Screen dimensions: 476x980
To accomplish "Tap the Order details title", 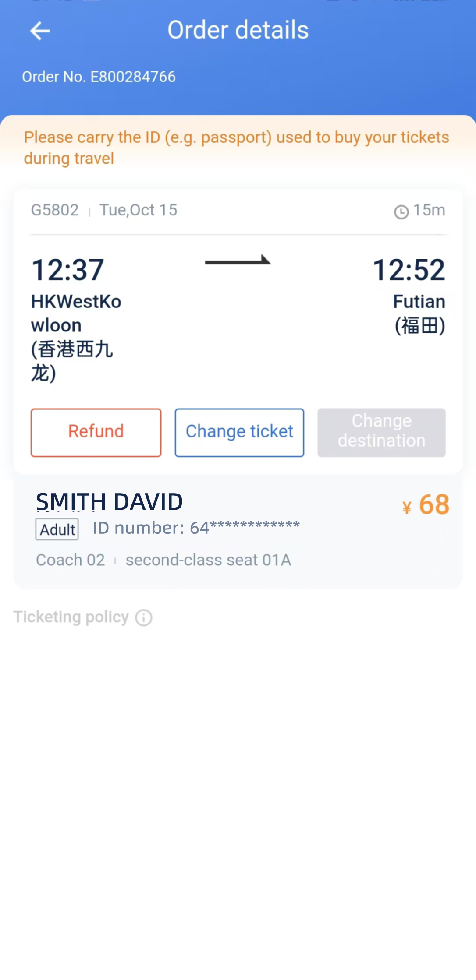I will 238,30.
